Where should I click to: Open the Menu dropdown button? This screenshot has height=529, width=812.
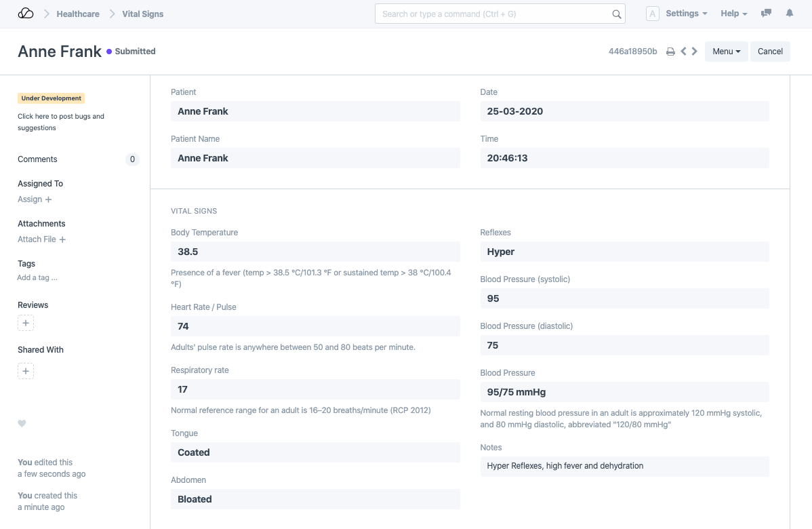pos(726,52)
